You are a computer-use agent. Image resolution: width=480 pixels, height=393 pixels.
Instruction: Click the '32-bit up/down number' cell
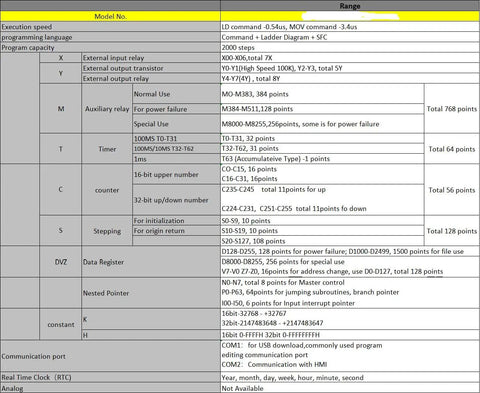pyautogui.click(x=176, y=200)
